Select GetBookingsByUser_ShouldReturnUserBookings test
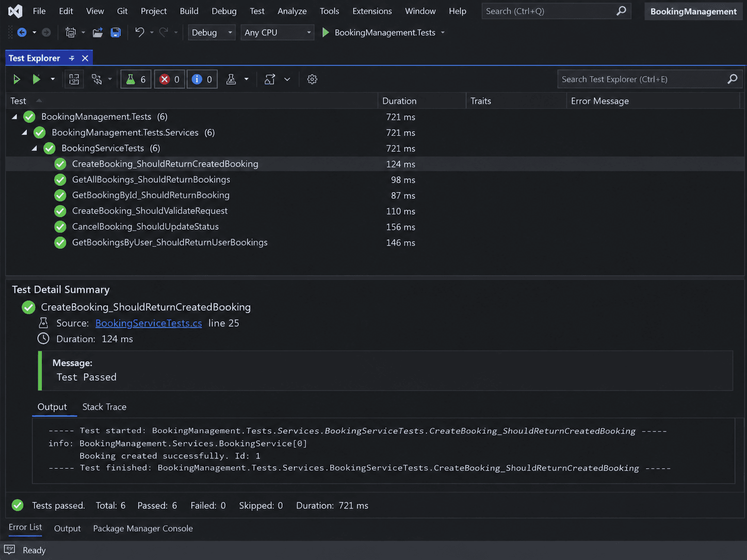 pyautogui.click(x=170, y=242)
